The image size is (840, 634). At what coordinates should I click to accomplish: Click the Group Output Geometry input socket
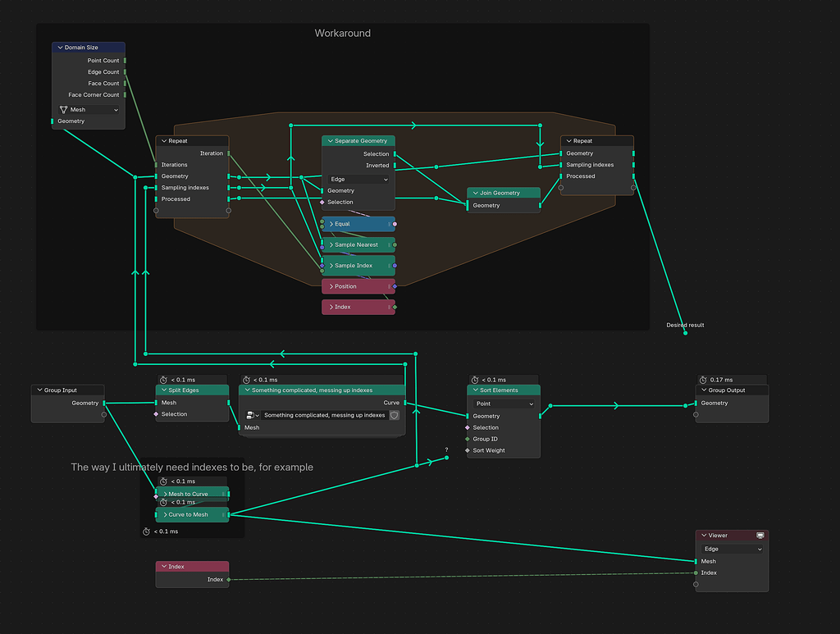696,404
